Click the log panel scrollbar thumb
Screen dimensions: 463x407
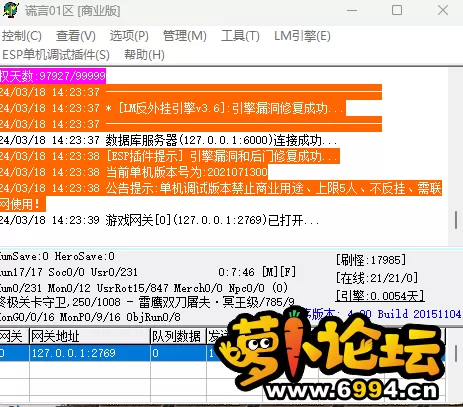456,220
